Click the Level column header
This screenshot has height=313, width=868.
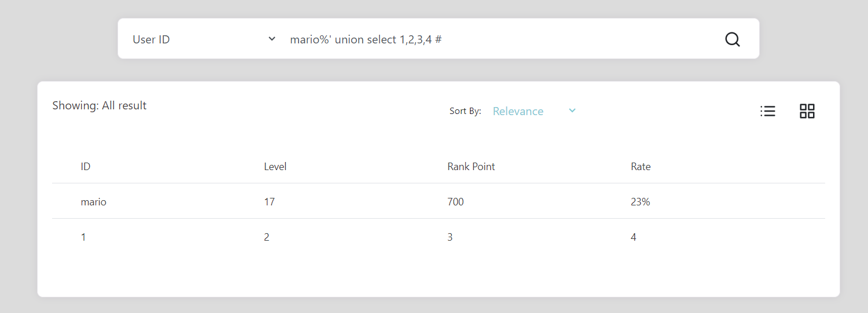[x=275, y=167]
